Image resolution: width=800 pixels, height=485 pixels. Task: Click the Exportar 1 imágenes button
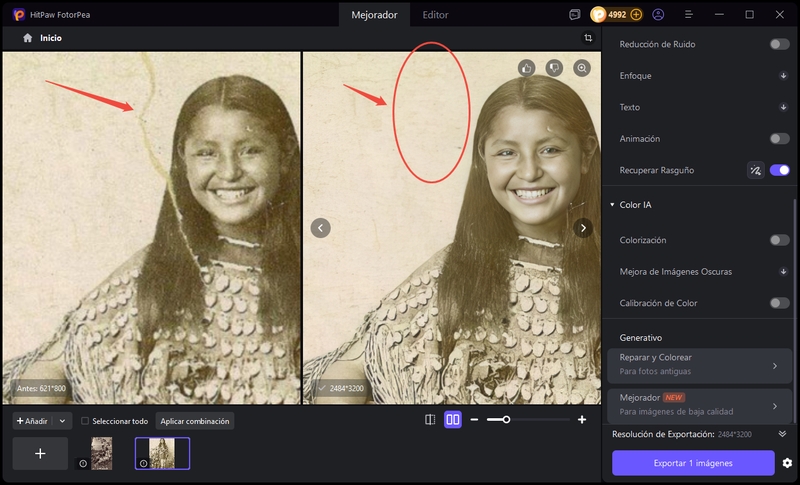(x=693, y=463)
